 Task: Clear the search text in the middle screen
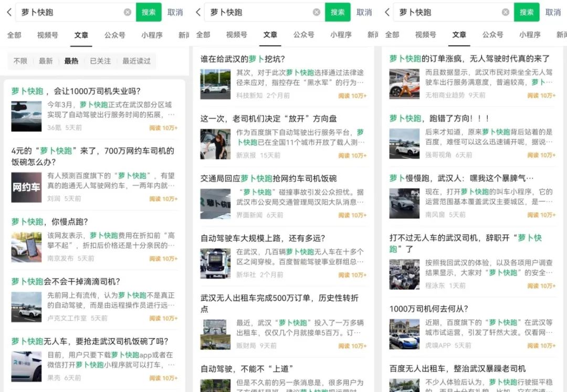317,12
